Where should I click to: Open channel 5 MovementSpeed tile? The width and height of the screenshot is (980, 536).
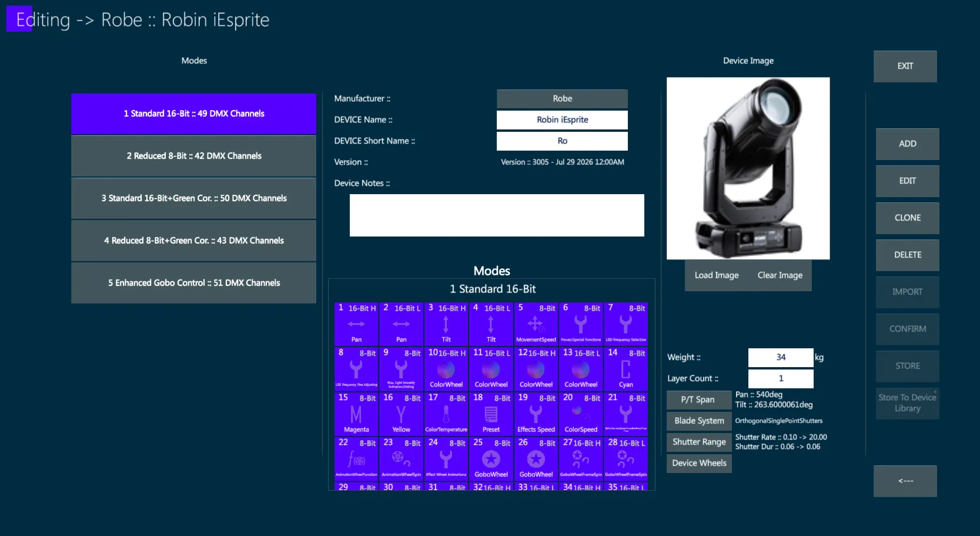click(536, 324)
